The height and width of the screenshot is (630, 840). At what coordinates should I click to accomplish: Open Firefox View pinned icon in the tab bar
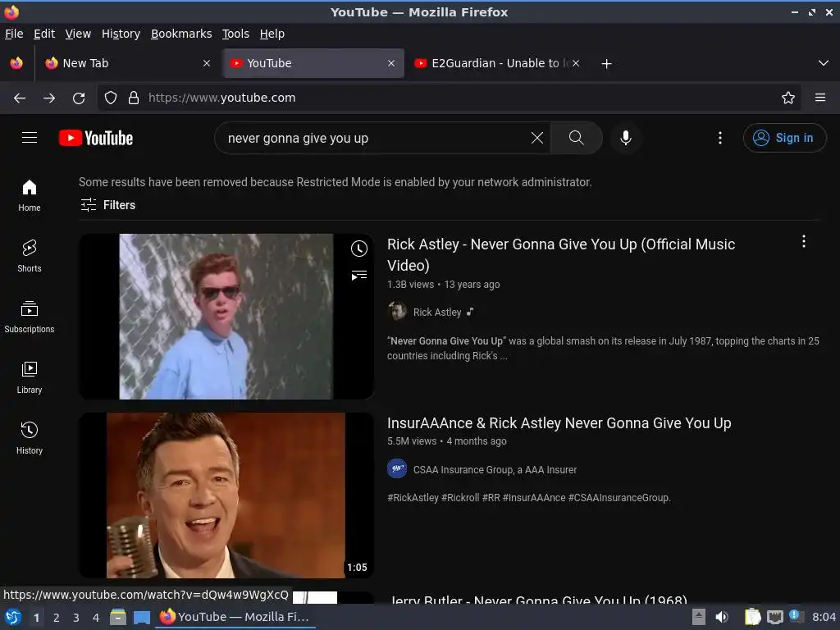[16, 63]
